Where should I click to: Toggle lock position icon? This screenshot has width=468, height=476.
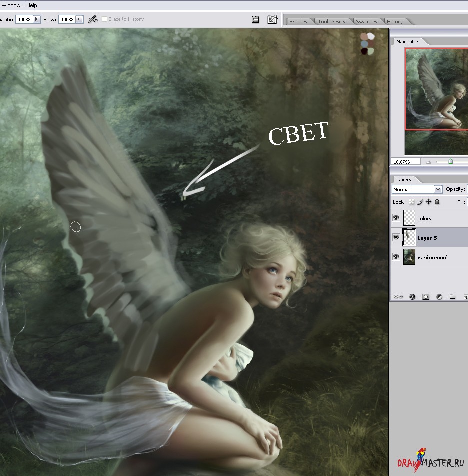[x=429, y=202]
